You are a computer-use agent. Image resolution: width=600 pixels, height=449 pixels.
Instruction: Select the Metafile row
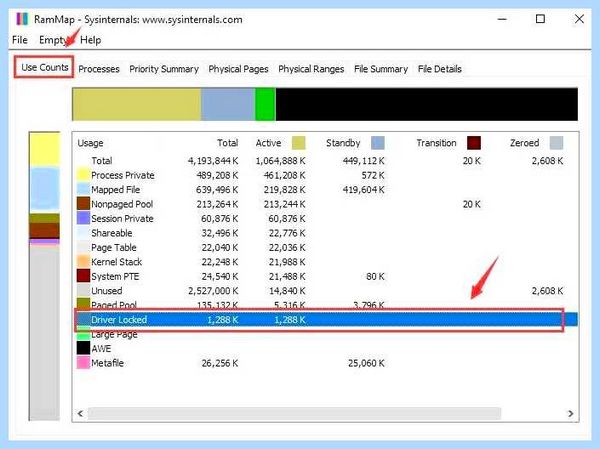click(325, 363)
